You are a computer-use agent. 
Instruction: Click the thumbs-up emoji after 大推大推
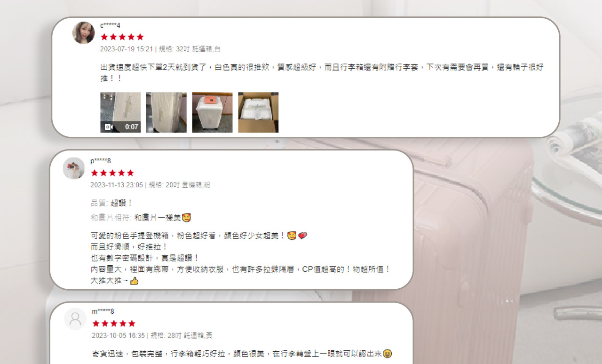point(134,281)
